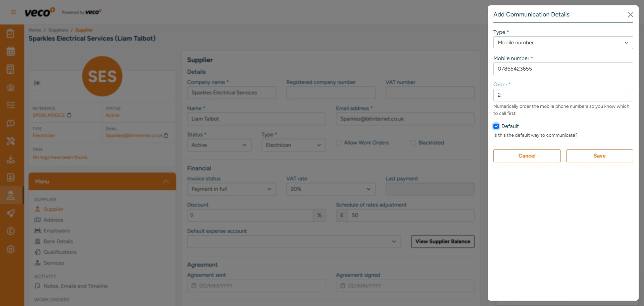The height and width of the screenshot is (306, 644).
Task: Untick the Default communication checkbox
Action: [x=496, y=126]
